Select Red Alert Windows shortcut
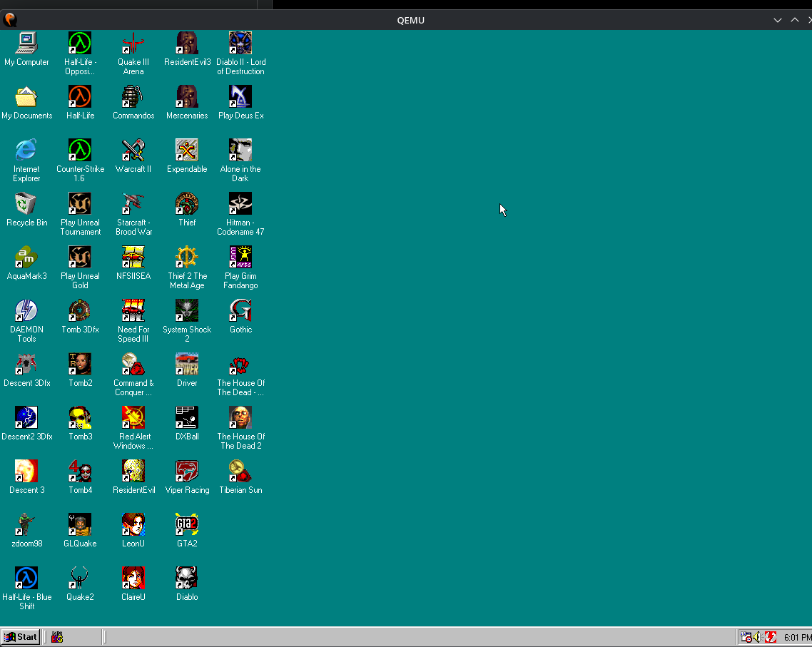The width and height of the screenshot is (812, 647). (x=133, y=417)
